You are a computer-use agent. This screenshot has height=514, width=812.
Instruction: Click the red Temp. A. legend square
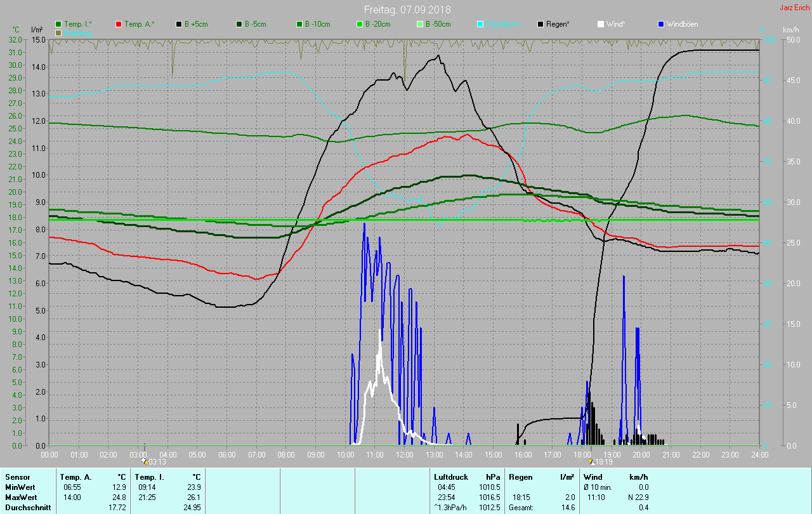pyautogui.click(x=119, y=24)
